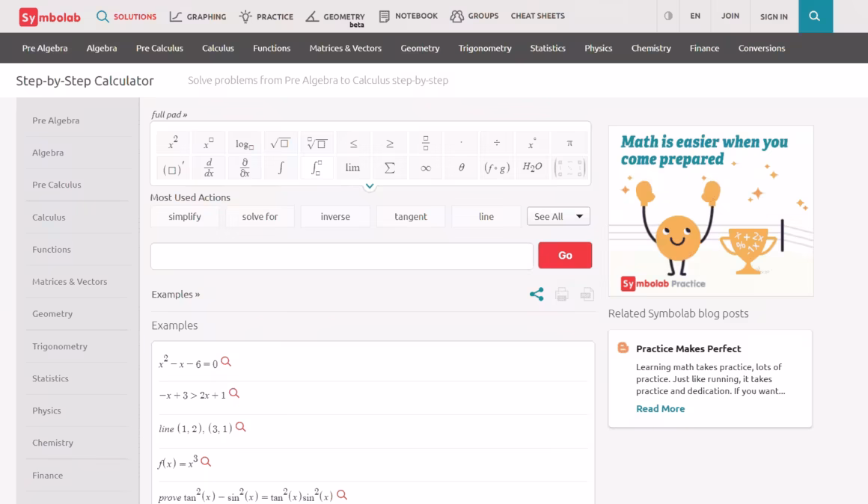Screen dimensions: 868x504
Task: Insert the integral symbol
Action: click(x=281, y=168)
